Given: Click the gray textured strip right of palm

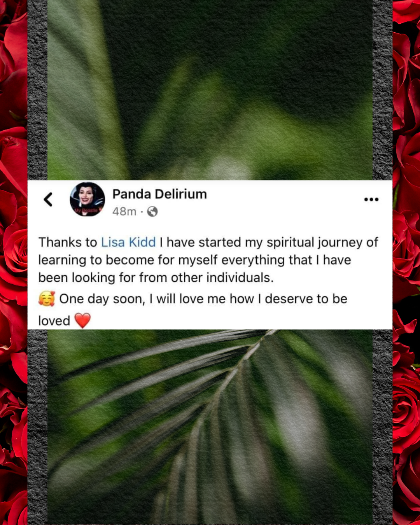Looking at the screenshot, I should click(382, 427).
